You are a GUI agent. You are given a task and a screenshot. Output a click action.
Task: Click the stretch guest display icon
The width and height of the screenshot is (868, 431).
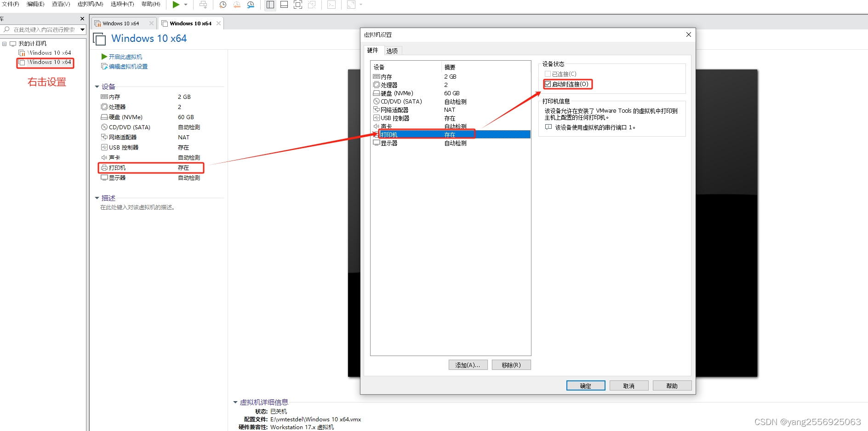coord(351,5)
